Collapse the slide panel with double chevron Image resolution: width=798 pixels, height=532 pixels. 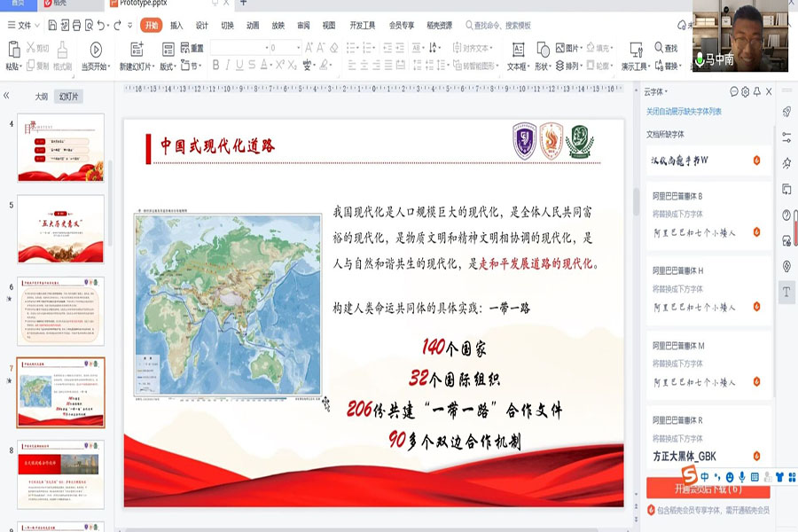coord(6,95)
